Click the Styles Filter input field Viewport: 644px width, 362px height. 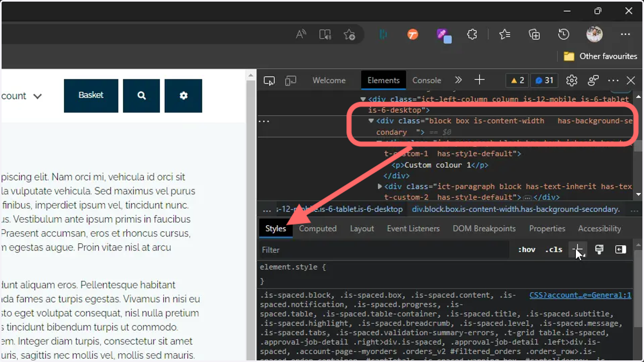tap(383, 250)
